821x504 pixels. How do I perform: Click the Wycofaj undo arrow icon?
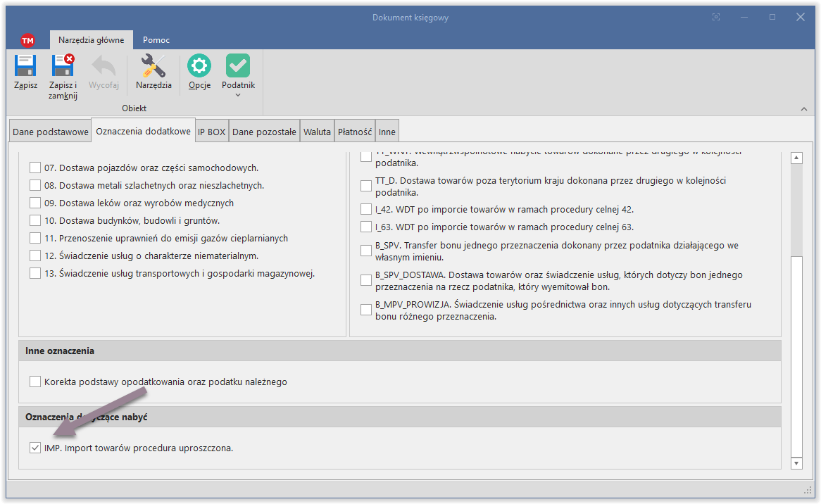104,66
